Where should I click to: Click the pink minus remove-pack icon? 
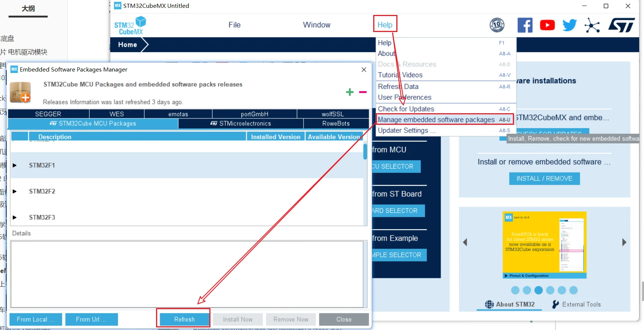[363, 92]
